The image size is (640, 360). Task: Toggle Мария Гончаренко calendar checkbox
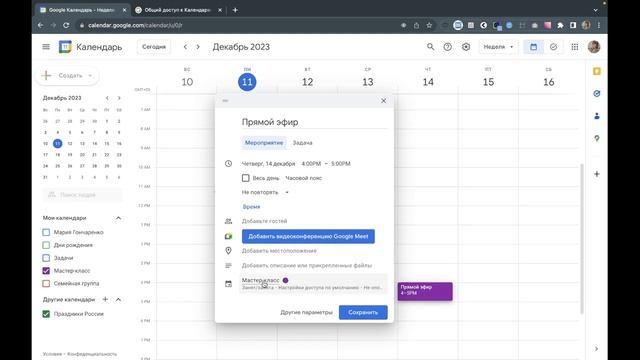46,232
